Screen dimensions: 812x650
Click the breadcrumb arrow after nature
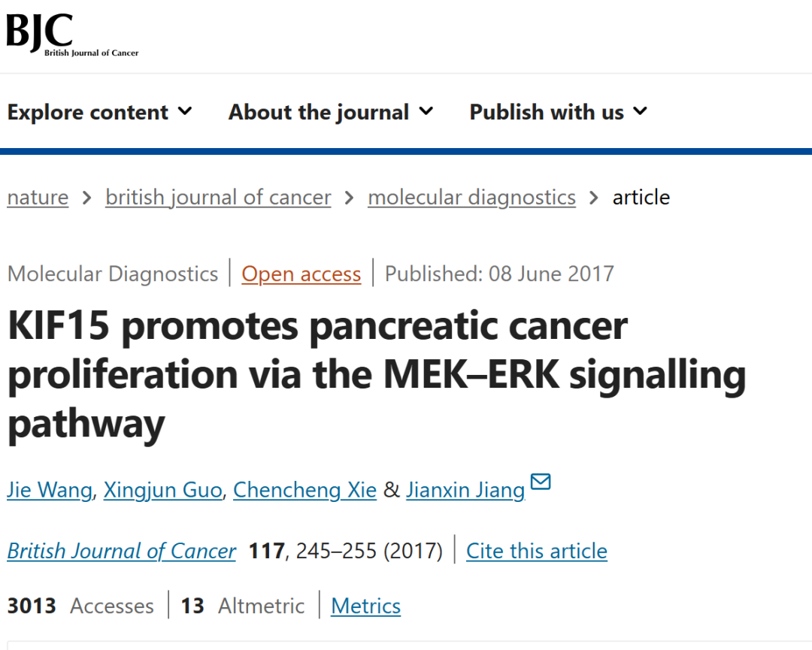tap(87, 198)
